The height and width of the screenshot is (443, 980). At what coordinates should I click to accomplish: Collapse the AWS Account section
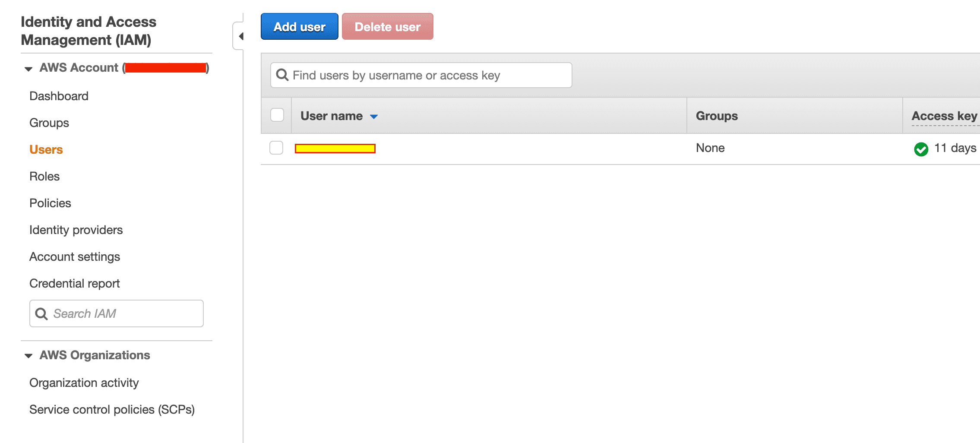click(28, 69)
